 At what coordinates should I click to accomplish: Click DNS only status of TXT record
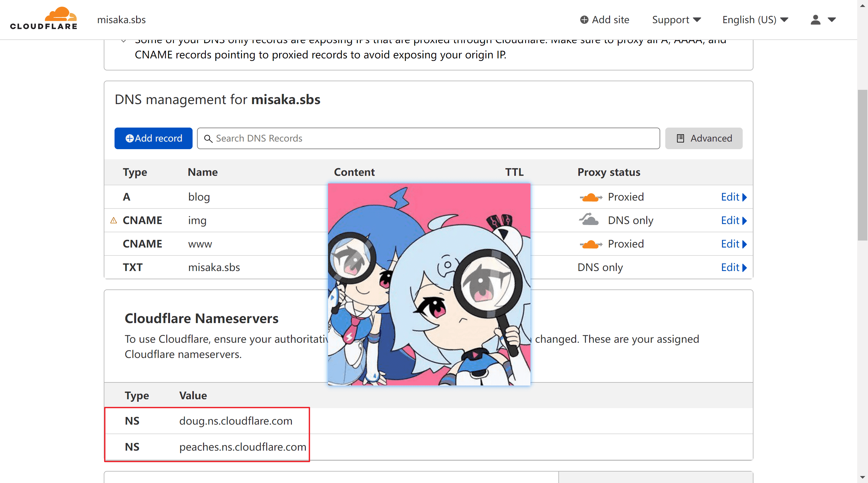[x=600, y=268]
